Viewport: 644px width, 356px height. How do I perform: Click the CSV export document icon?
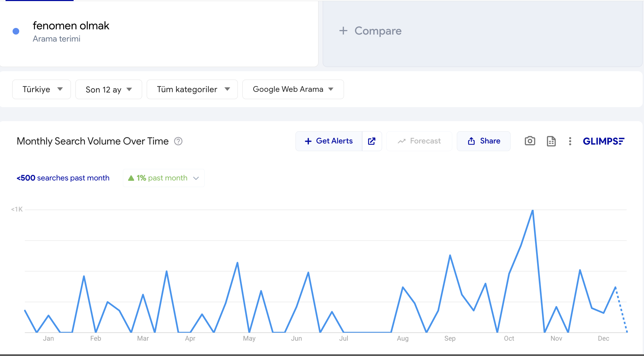tap(551, 141)
